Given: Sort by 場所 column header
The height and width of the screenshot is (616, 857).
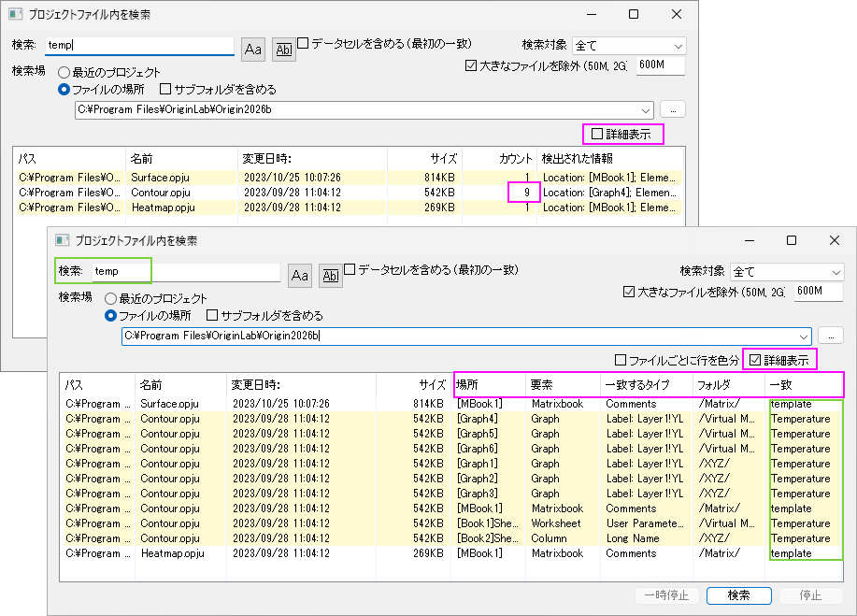Looking at the screenshot, I should click(x=489, y=385).
